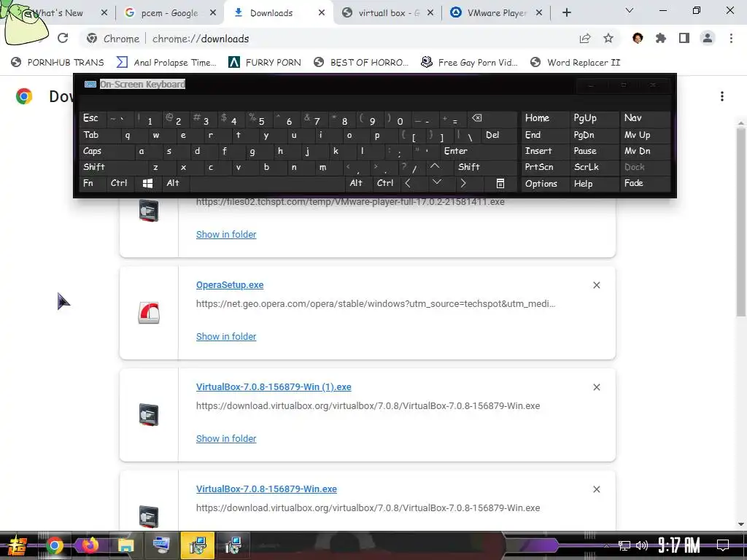Click the spacebar on On-Screen Keyboard
The height and width of the screenshot is (560, 747).
point(267,183)
